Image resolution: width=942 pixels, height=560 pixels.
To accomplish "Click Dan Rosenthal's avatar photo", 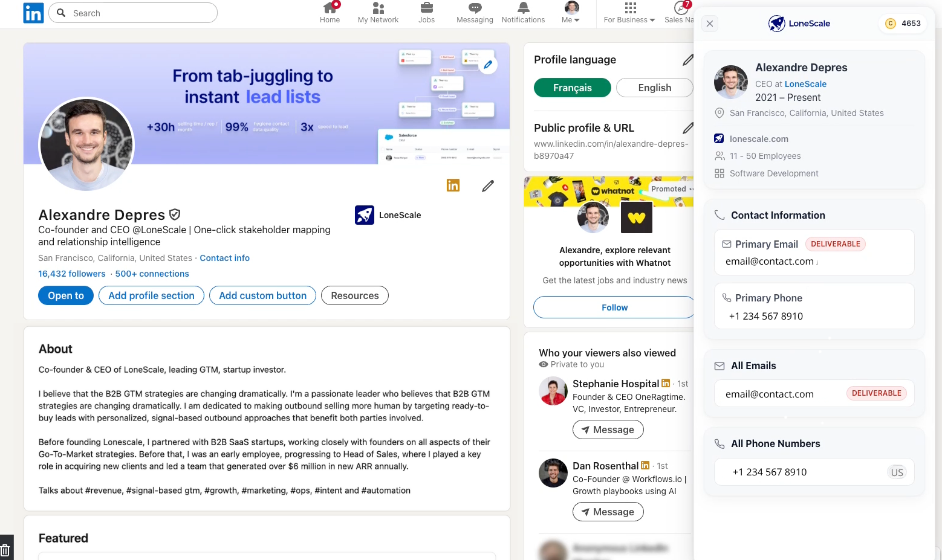I will pos(553,473).
